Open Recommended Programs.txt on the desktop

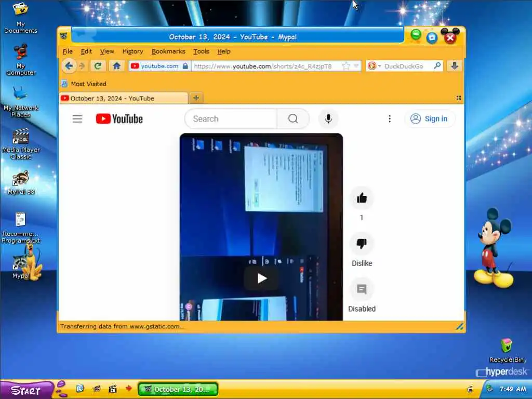coord(21,228)
